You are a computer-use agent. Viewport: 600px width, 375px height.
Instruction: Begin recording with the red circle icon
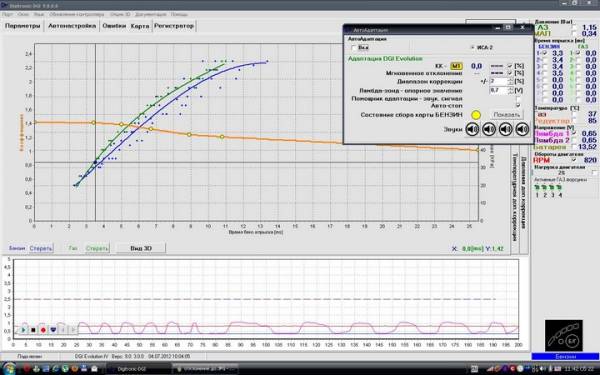43,330
